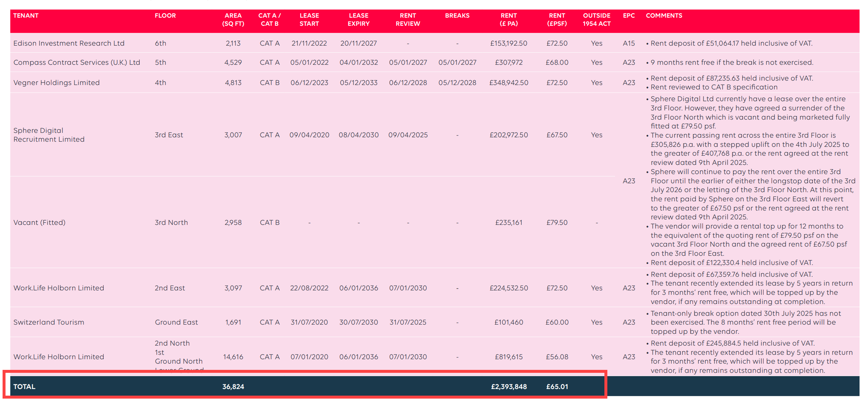The width and height of the screenshot is (868, 403).
Task: Select Edison Investment Research Ltd tenant cell
Action: [69, 43]
